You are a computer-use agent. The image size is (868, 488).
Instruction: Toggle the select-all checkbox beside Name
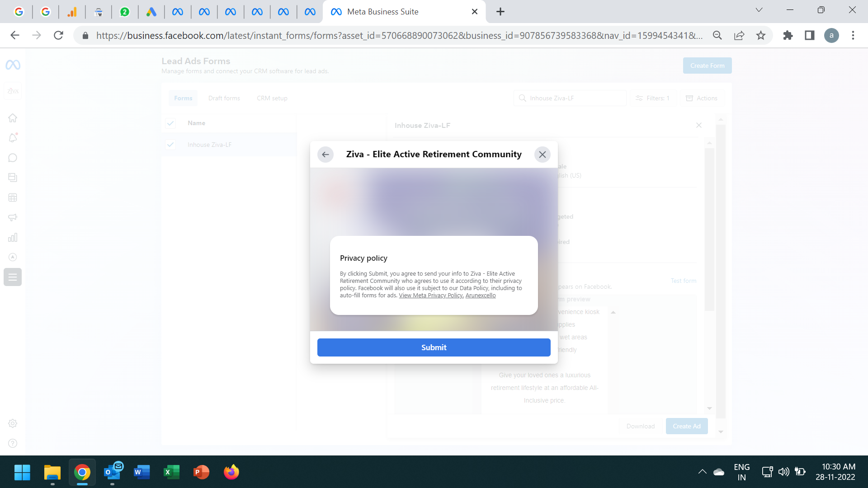point(170,123)
